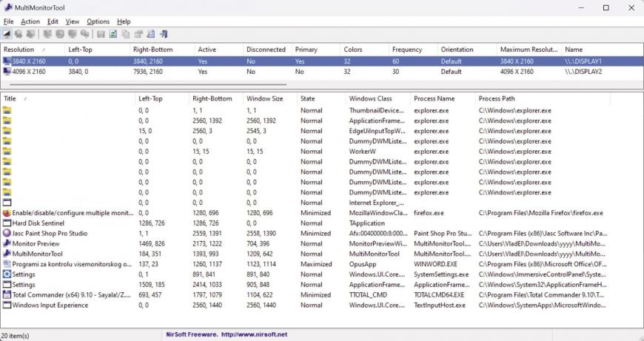Open Properties via the toolbar icon
Viewport: 644px width, 341px height.
click(x=138, y=34)
